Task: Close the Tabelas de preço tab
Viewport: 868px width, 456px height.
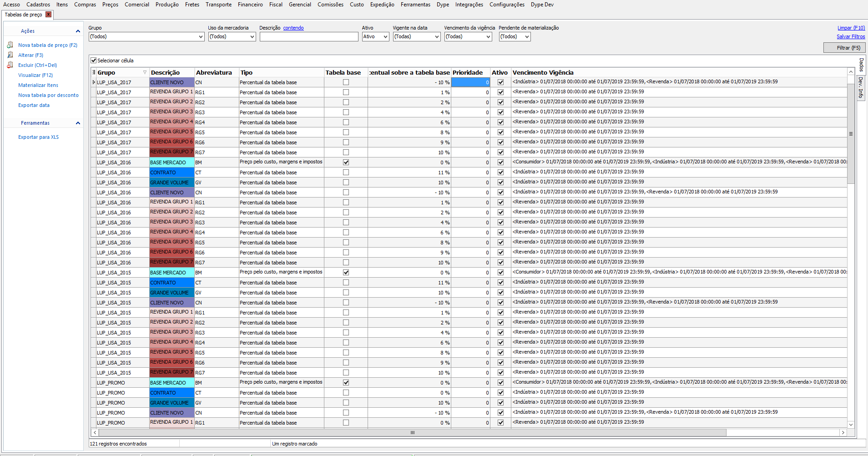Action: 48,15
